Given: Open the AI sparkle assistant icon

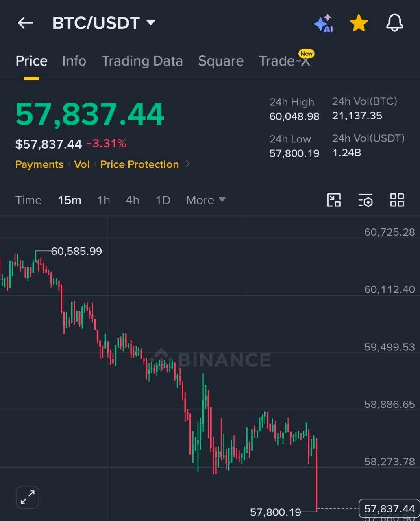Looking at the screenshot, I should coord(324,24).
